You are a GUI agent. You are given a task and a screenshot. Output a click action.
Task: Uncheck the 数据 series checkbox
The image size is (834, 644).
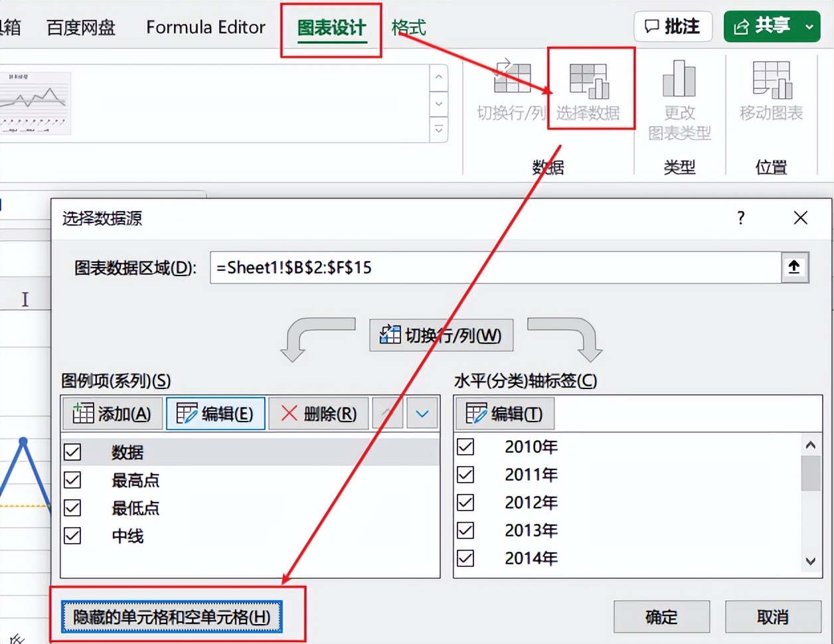pyautogui.click(x=72, y=453)
